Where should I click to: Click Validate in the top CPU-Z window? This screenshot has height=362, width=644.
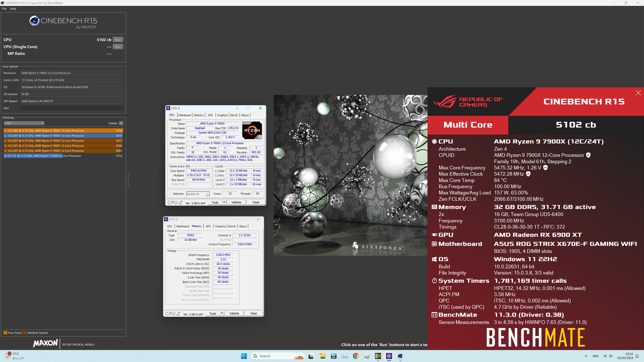click(x=236, y=202)
